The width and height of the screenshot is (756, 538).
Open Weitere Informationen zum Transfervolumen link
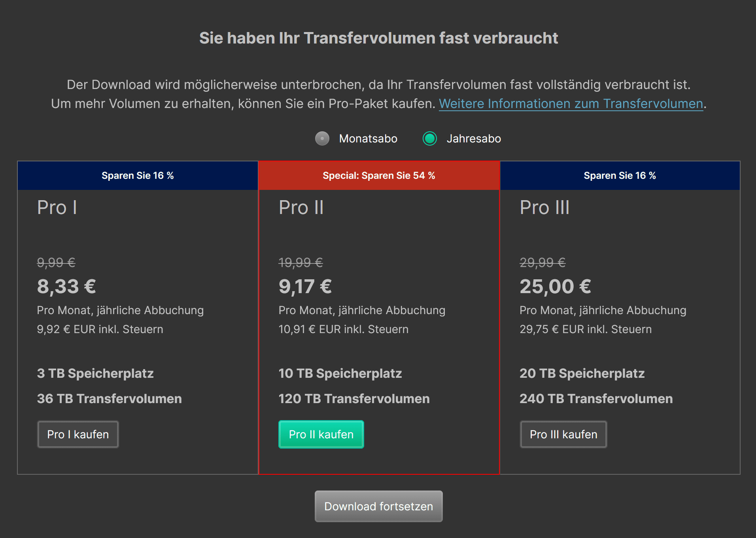pos(571,104)
